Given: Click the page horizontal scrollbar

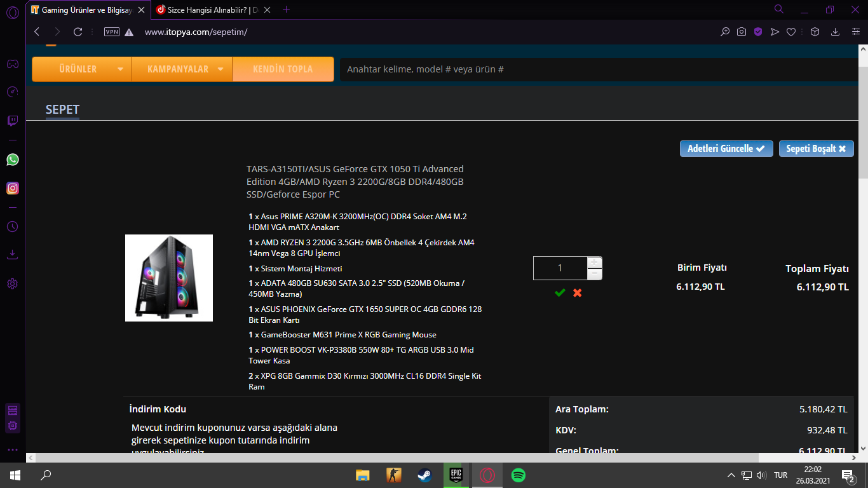Looking at the screenshot, I should tap(397, 457).
